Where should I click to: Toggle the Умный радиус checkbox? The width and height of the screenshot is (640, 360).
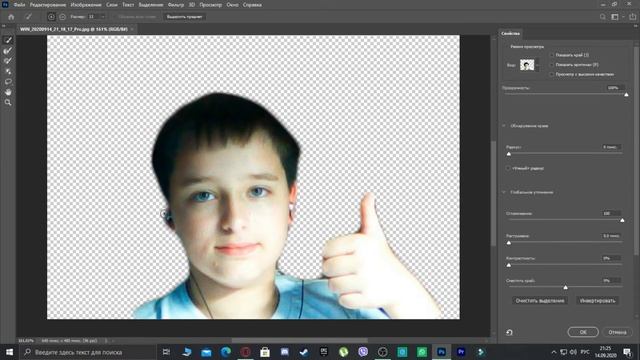[x=508, y=168]
